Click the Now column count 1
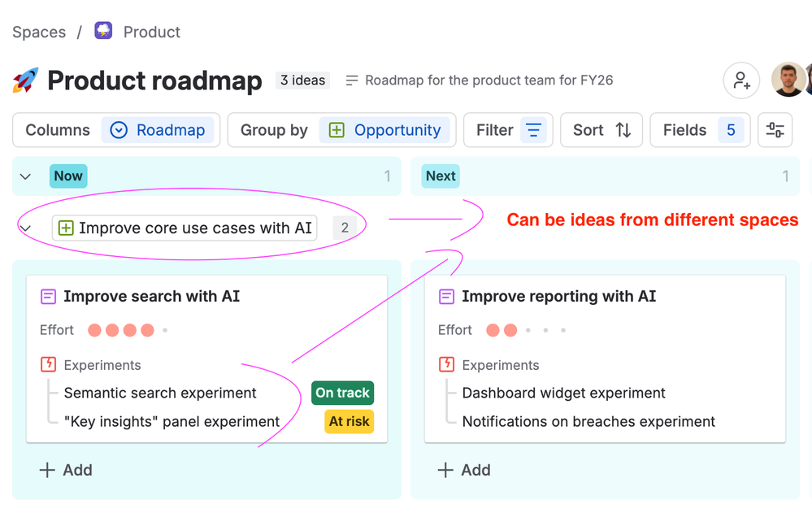This screenshot has height=513, width=812. point(388,176)
